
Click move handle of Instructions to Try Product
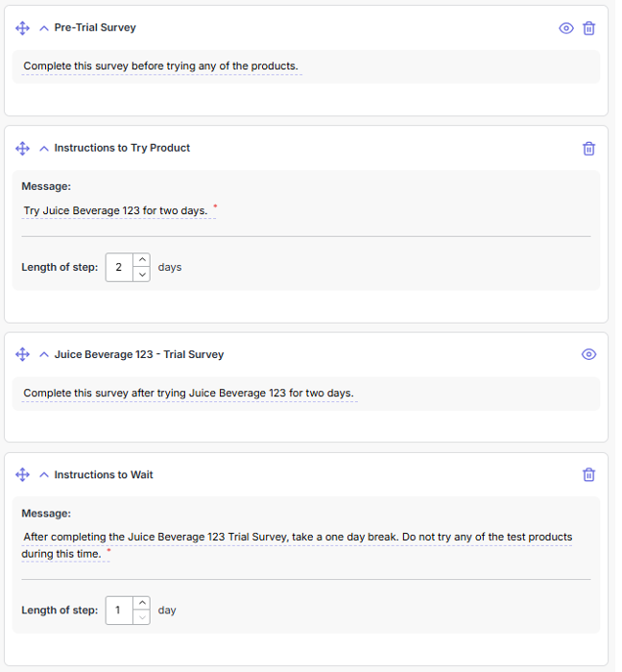[x=23, y=149]
